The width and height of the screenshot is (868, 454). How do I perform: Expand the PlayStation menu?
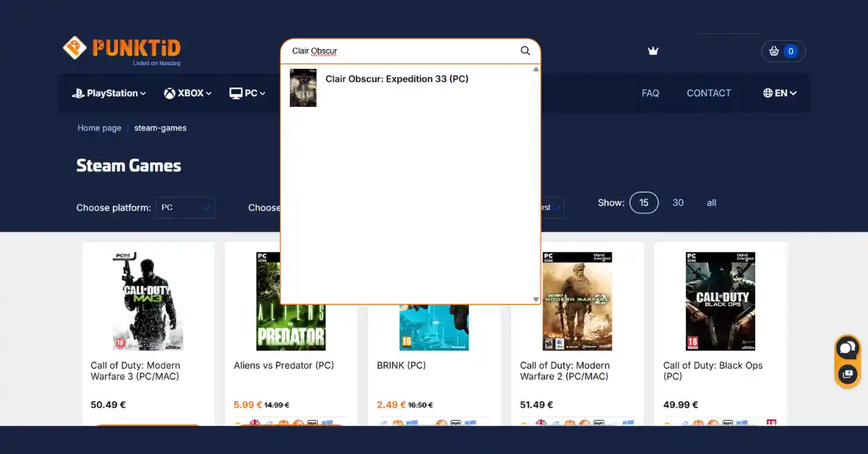[x=109, y=93]
